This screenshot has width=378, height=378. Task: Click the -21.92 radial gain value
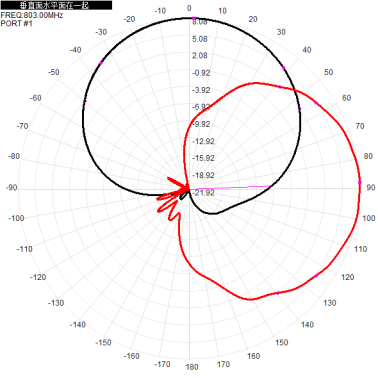click(x=203, y=193)
